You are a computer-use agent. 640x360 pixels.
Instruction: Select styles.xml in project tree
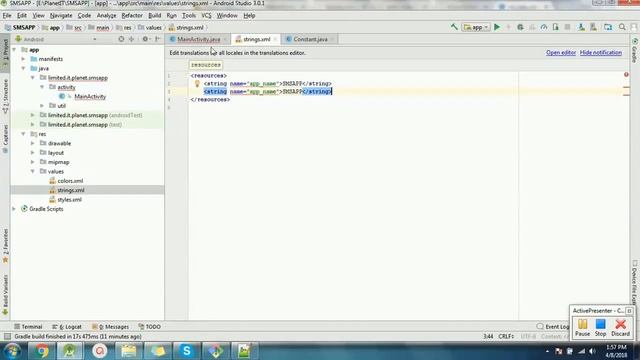[69, 200]
